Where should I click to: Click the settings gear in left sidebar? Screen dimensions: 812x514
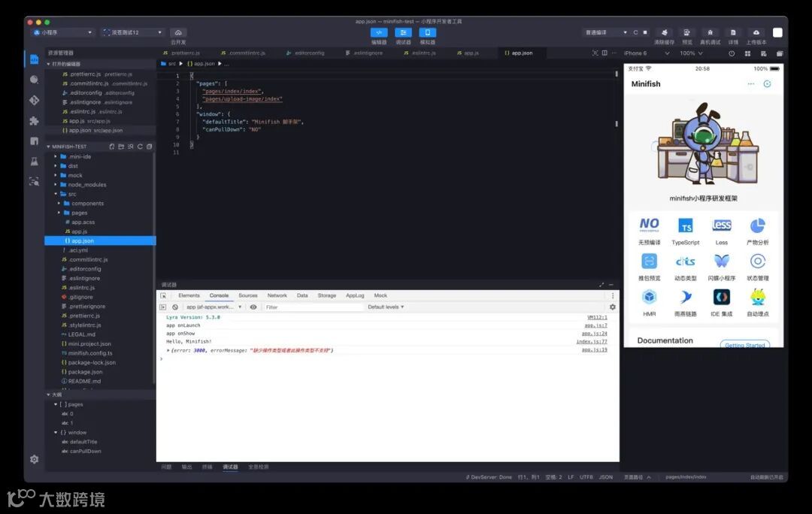coord(34,459)
